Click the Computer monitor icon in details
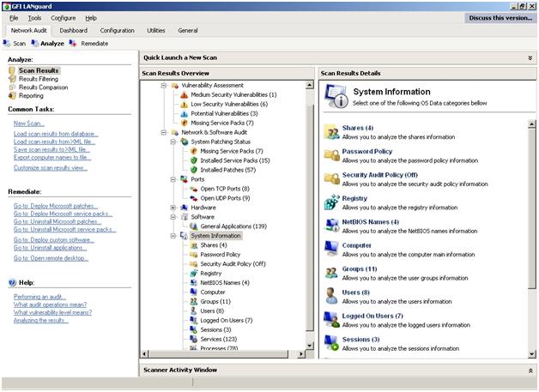Image resolution: width=539 pixels, height=392 pixels. click(331, 249)
